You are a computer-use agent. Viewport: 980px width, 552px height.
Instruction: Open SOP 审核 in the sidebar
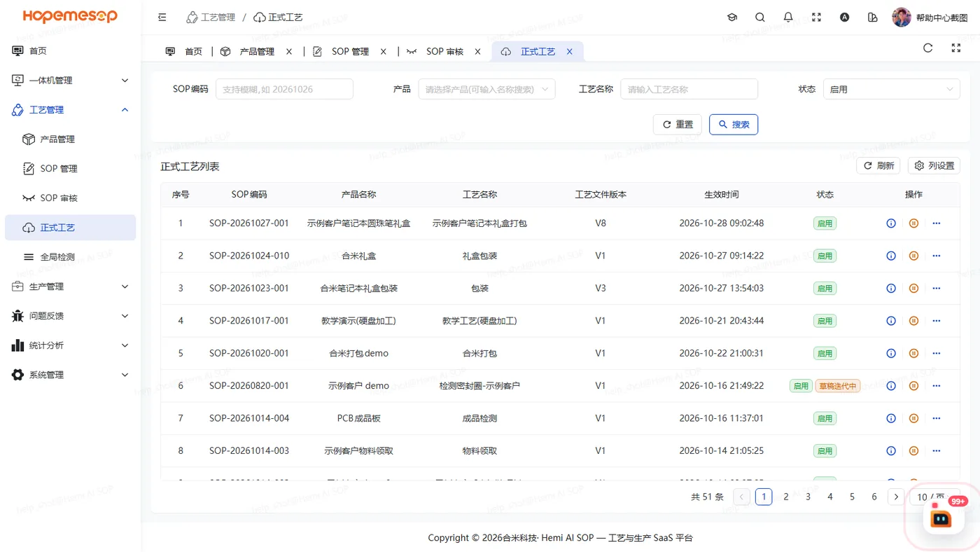click(71, 198)
